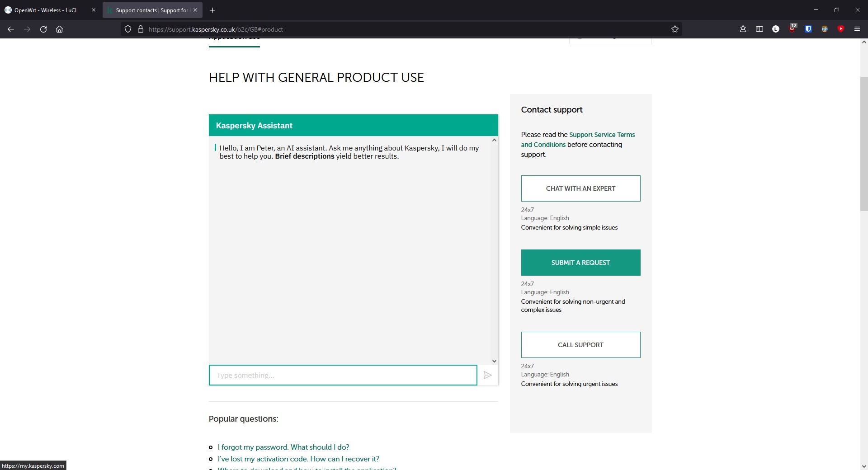
Task: Click the uBlock extension icon with badge 12
Action: tap(793, 28)
